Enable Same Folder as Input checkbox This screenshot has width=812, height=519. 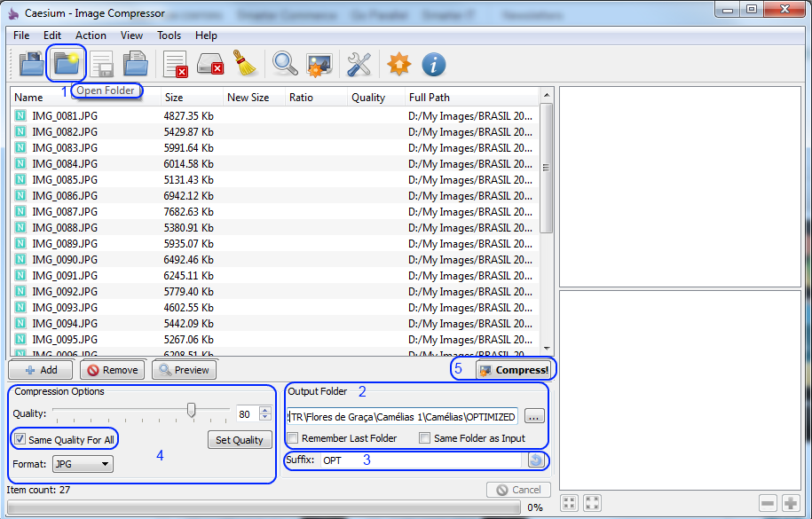(x=425, y=438)
